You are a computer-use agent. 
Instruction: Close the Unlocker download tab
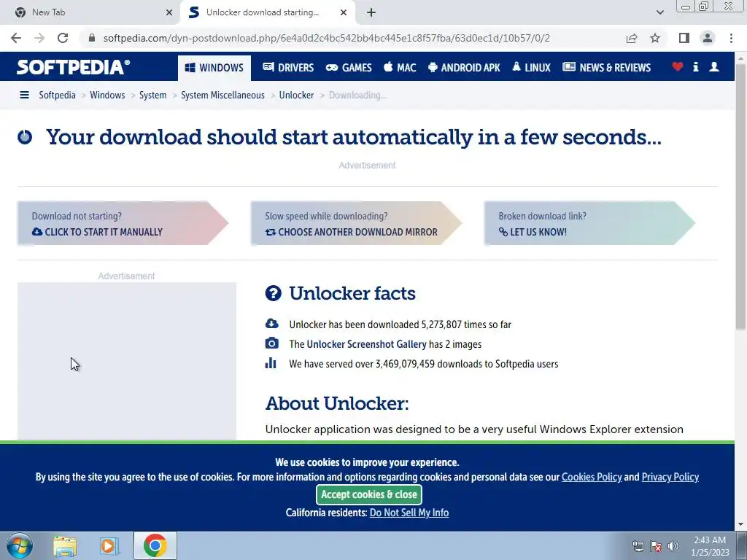[344, 12]
